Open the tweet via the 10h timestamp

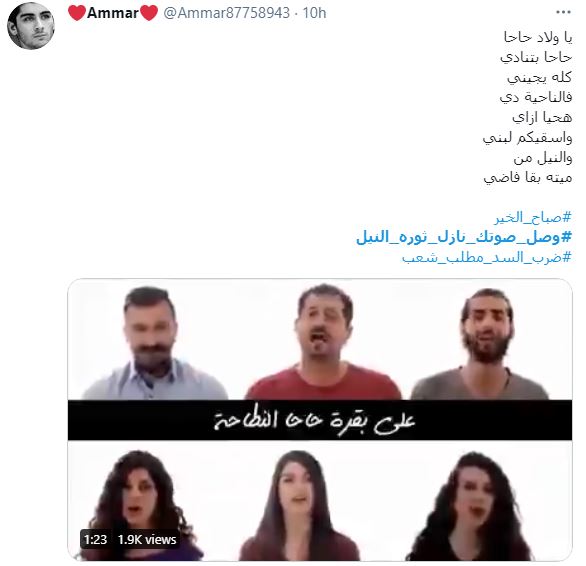click(x=314, y=13)
